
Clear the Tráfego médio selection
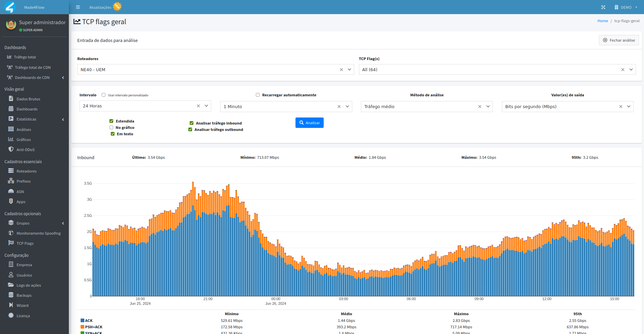coord(480,106)
